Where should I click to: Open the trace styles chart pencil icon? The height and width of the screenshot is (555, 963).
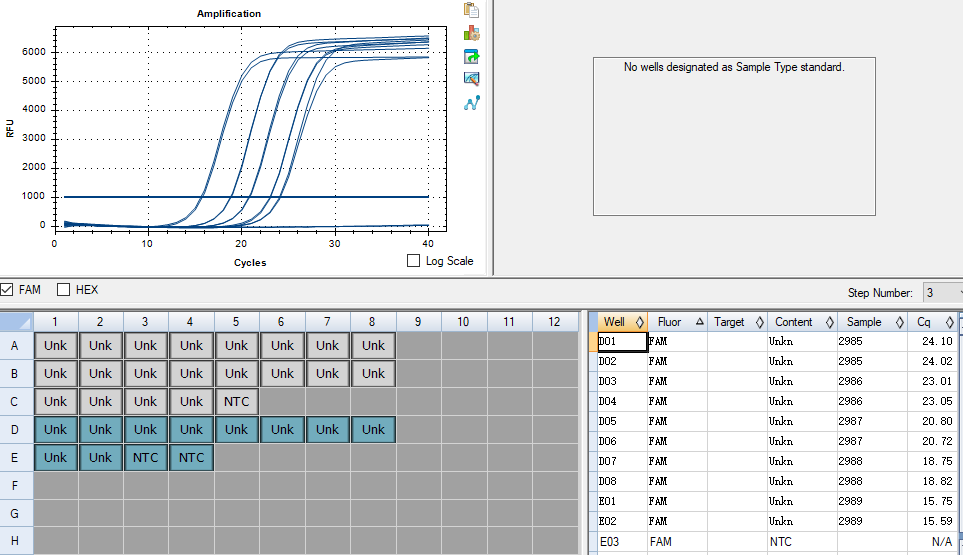point(472,79)
